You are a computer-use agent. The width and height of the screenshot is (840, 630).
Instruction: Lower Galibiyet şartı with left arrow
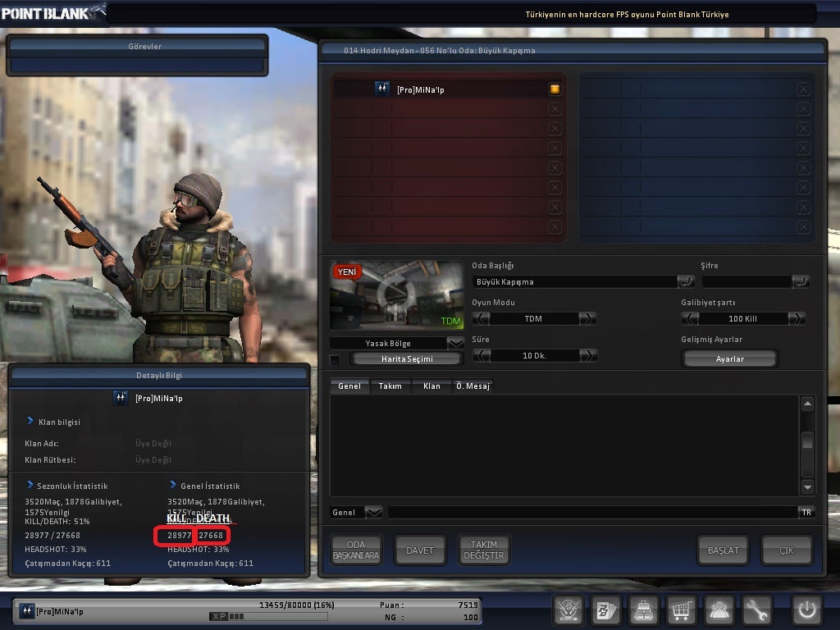point(690,319)
